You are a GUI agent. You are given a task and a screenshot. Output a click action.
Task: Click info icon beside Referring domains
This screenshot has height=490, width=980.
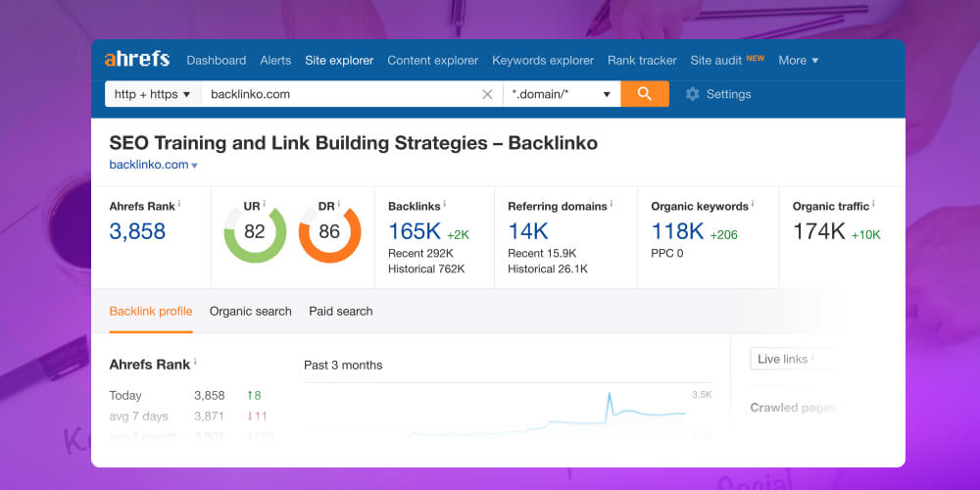tap(610, 205)
